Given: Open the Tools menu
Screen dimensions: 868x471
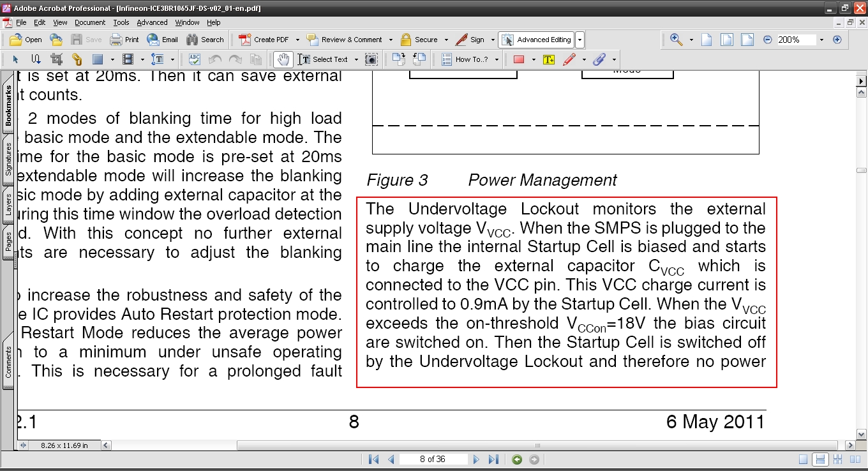Looking at the screenshot, I should coord(121,22).
